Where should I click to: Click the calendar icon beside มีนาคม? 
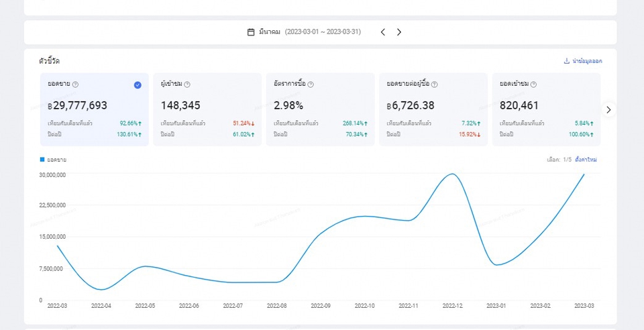tap(251, 32)
